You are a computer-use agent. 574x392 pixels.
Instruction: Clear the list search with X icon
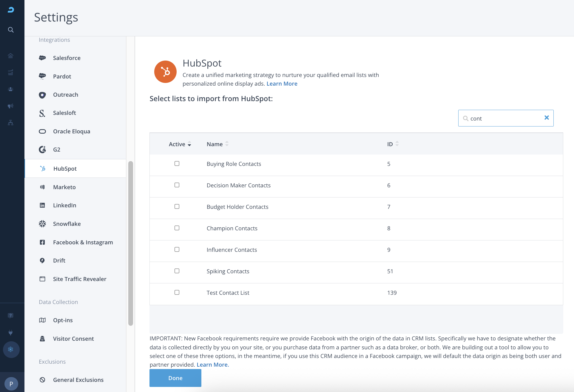click(547, 118)
